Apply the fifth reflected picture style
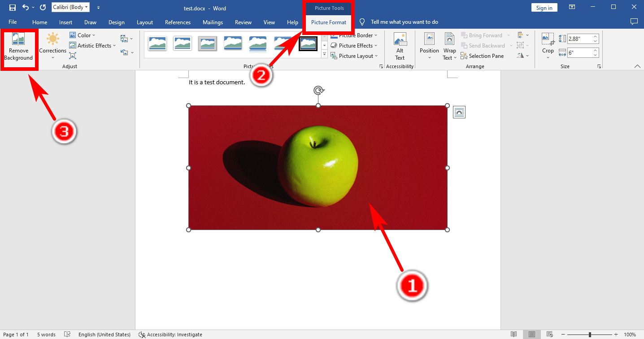 [258, 43]
